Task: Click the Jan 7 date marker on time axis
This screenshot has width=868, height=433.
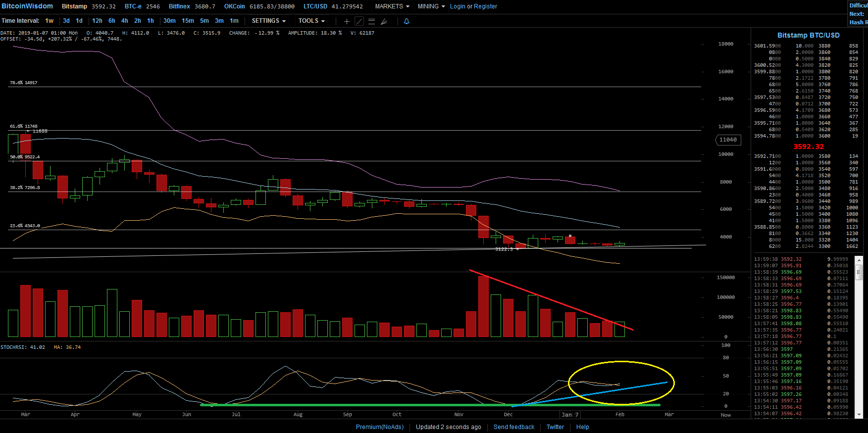Action: [570, 415]
